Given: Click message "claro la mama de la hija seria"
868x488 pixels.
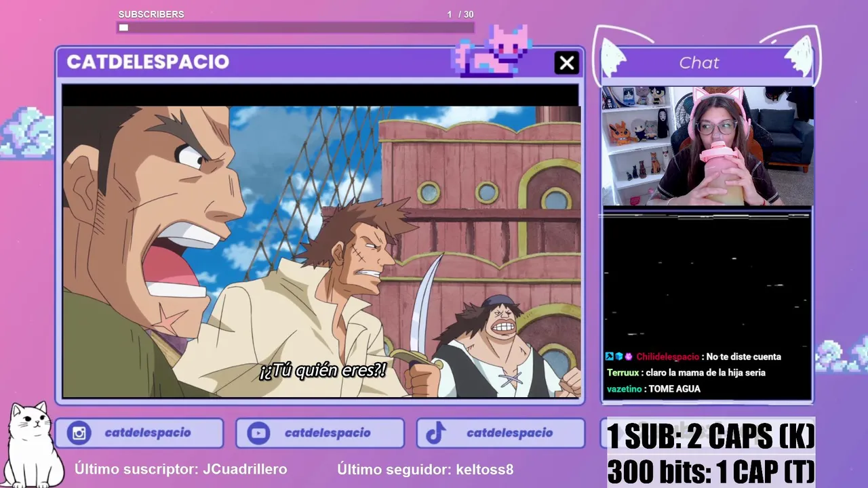Looking at the screenshot, I should pos(706,373).
